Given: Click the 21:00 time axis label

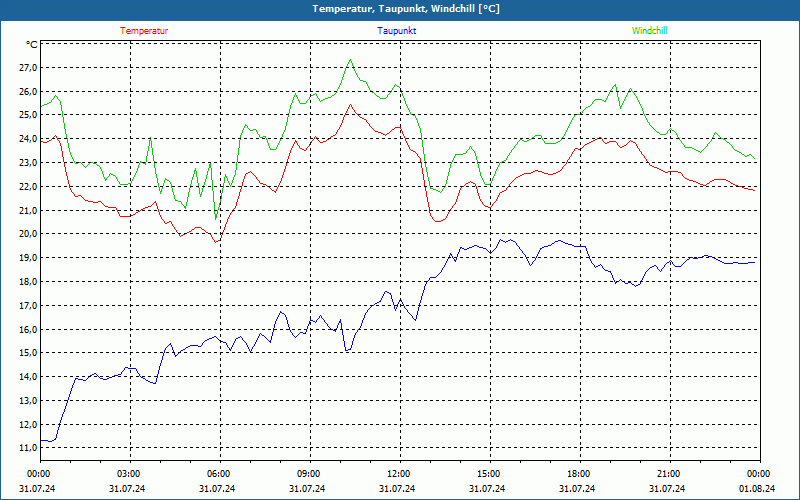Looking at the screenshot, I should [x=669, y=474].
